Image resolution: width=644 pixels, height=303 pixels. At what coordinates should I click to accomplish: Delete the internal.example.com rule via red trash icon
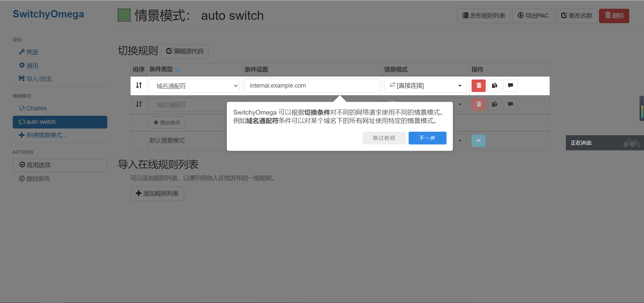click(478, 86)
